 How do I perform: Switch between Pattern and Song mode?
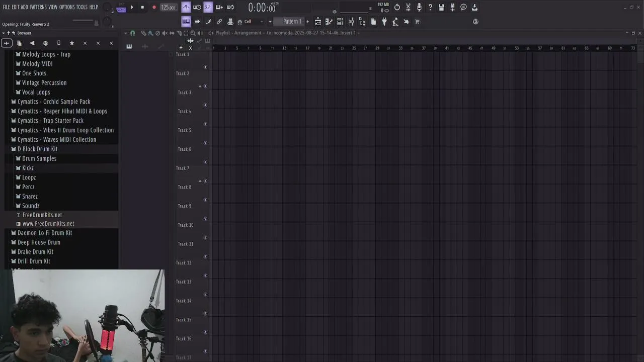(121, 8)
